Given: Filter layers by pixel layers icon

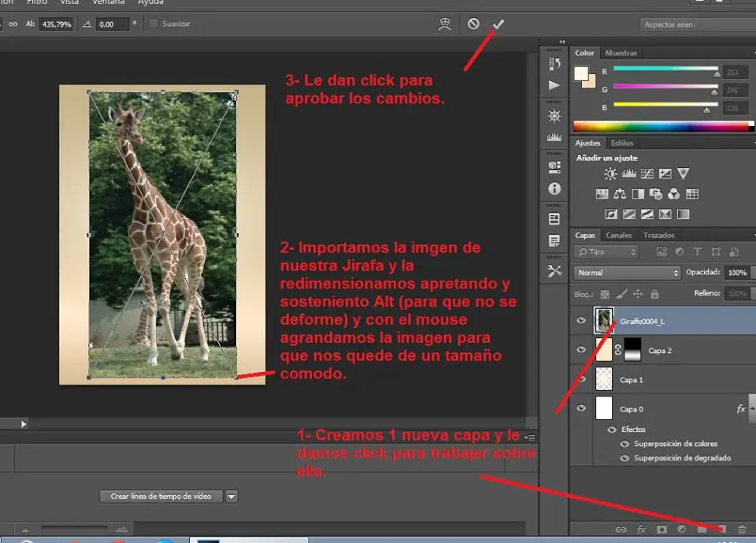Looking at the screenshot, I should click(x=661, y=251).
